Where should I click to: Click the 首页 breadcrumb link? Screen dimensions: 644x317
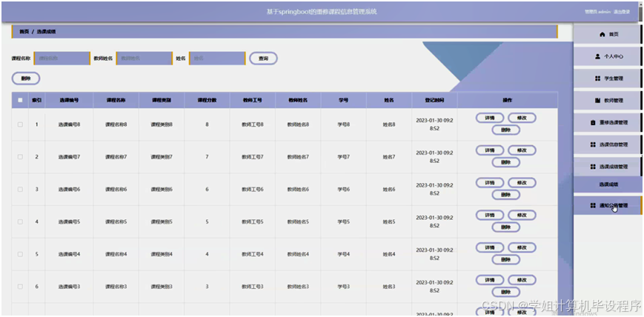pos(24,32)
